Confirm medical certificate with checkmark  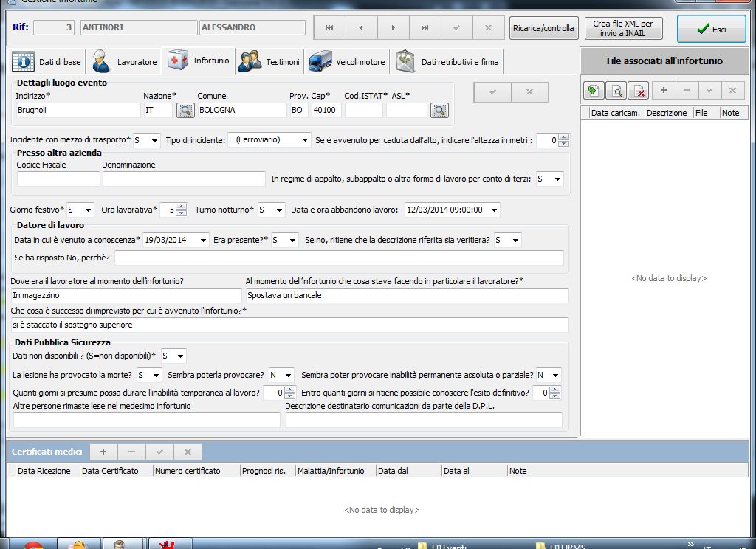(159, 452)
